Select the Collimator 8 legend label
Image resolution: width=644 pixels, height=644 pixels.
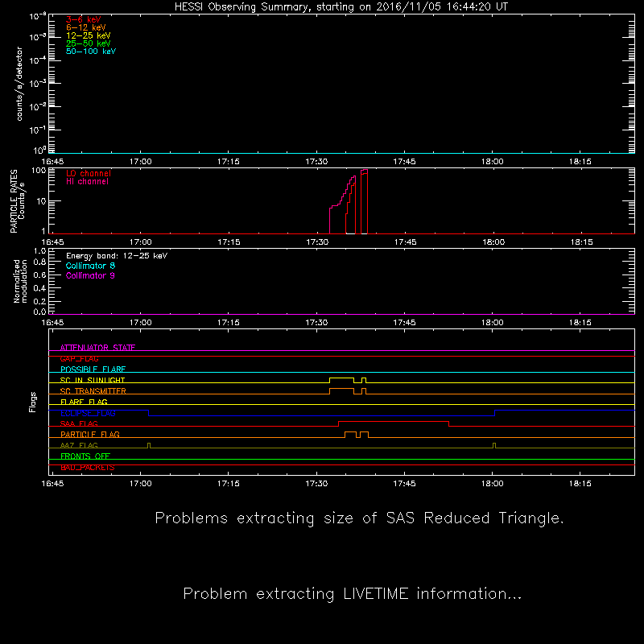point(90,266)
